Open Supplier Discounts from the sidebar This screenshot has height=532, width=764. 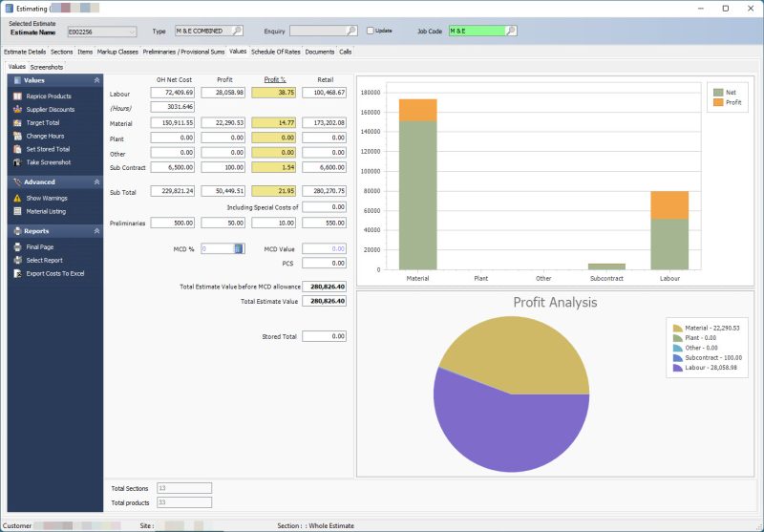point(48,110)
